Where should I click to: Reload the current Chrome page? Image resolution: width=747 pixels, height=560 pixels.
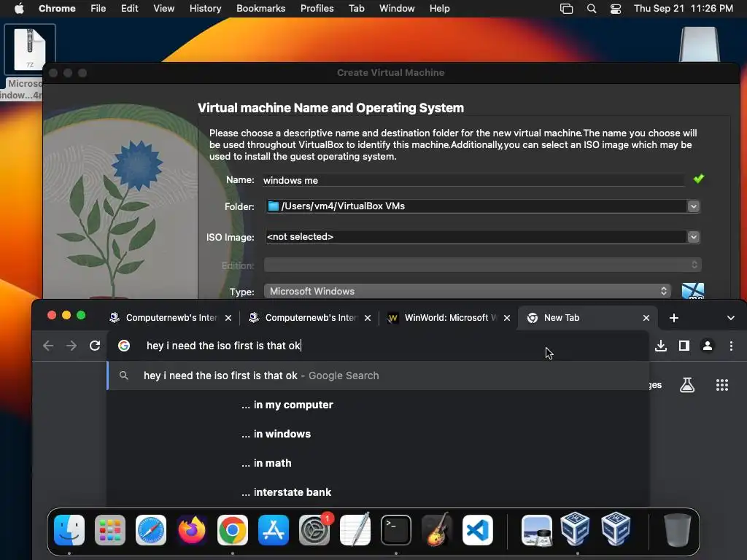(x=95, y=346)
